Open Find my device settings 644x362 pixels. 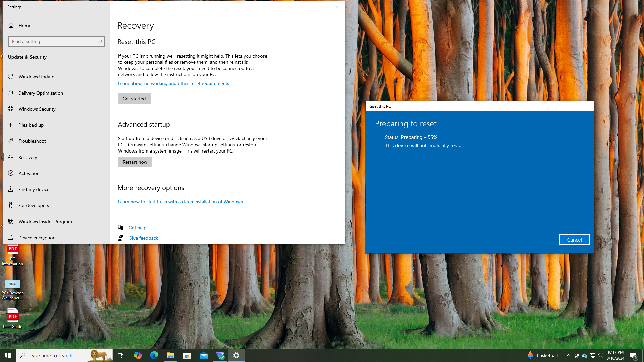click(34, 189)
